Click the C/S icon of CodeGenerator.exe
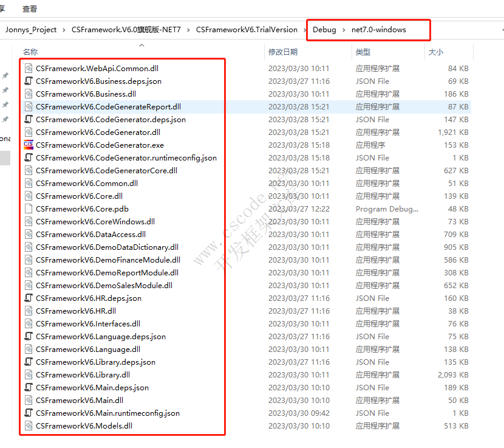The width and height of the screenshot is (504, 448). coord(29,145)
